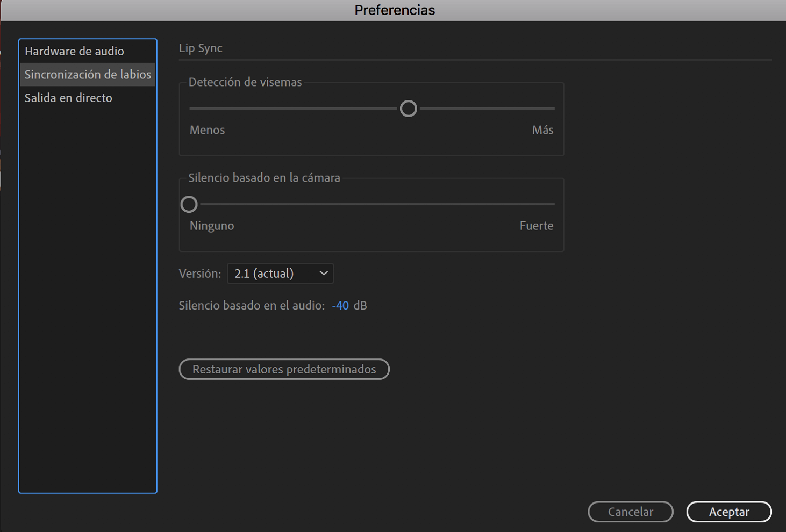The width and height of the screenshot is (786, 532).
Task: Click the Fuerte label under the camera slider
Action: tap(537, 226)
